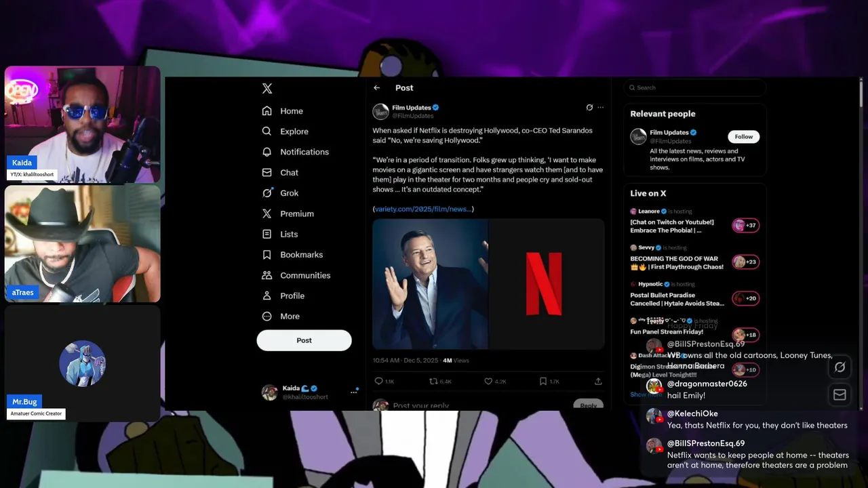Open Home in the X sidebar

pyautogui.click(x=283, y=111)
